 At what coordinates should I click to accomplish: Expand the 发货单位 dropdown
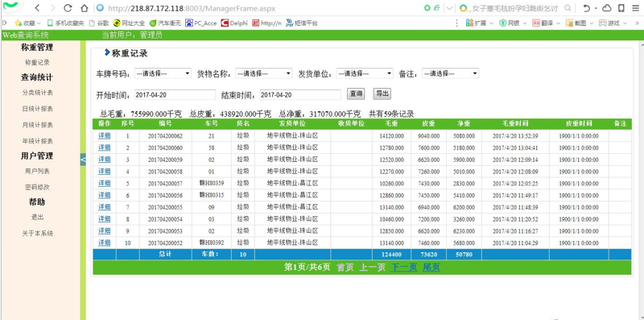[365, 73]
